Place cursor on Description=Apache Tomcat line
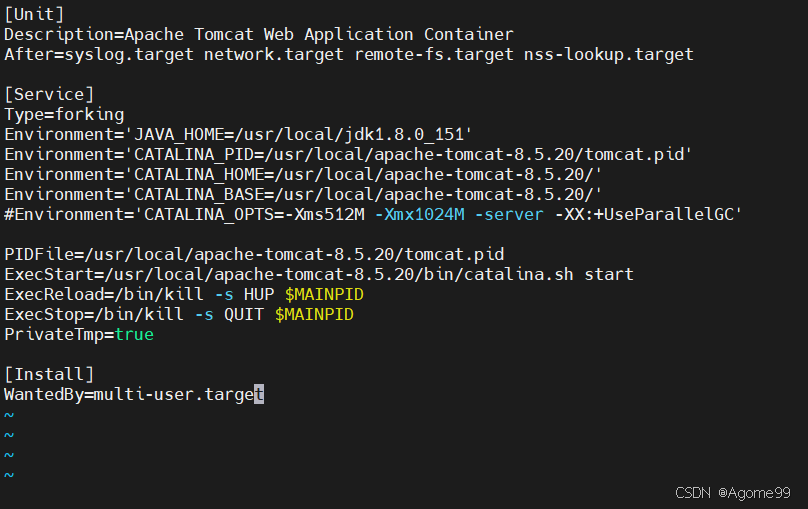This screenshot has width=808, height=509. coord(259,34)
